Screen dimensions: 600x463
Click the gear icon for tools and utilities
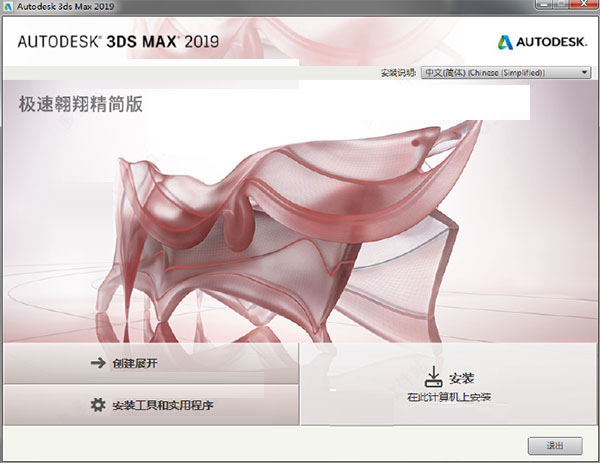pyautogui.click(x=98, y=405)
